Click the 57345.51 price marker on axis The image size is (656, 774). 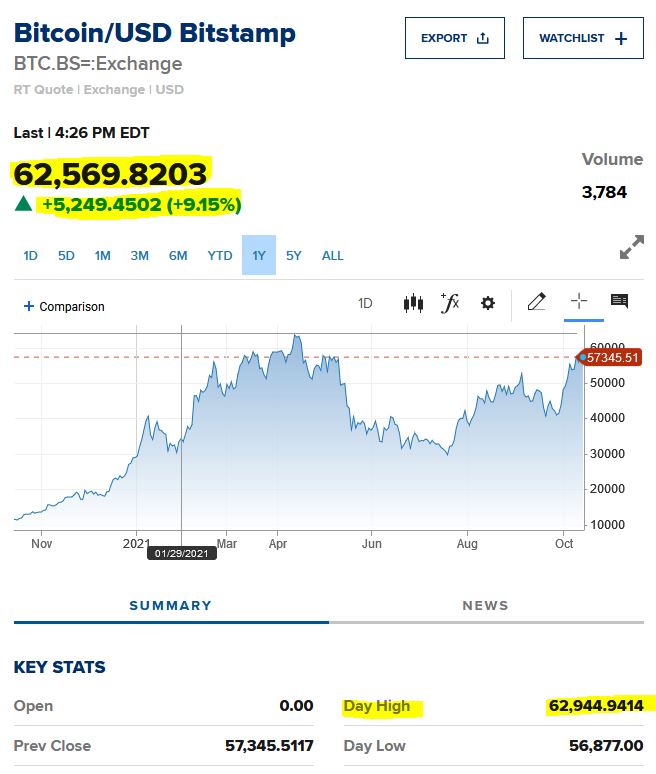pos(612,357)
